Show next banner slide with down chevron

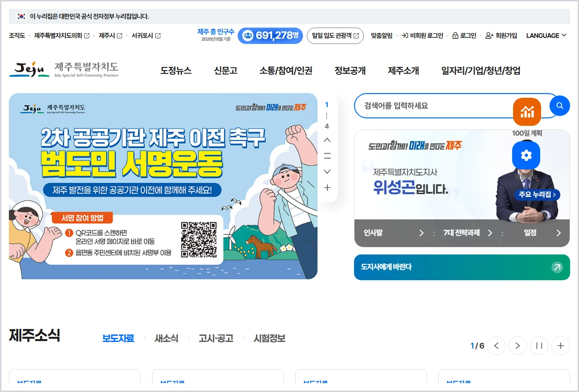click(327, 172)
